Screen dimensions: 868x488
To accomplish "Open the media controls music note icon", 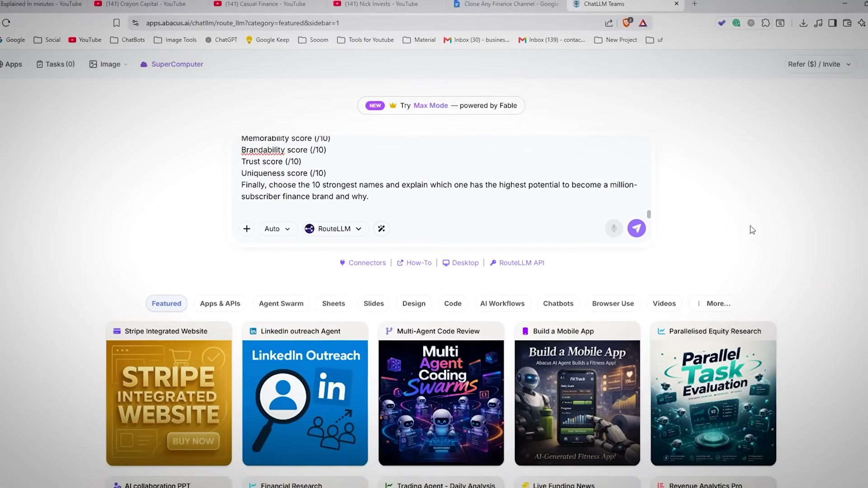I will 818,23.
